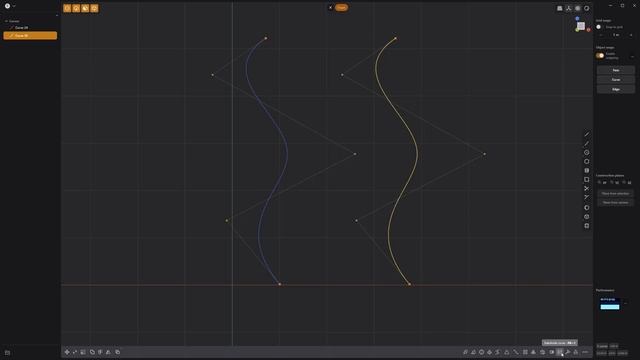Toggle the Curve snap button
The width and height of the screenshot is (640, 360).
click(616, 80)
